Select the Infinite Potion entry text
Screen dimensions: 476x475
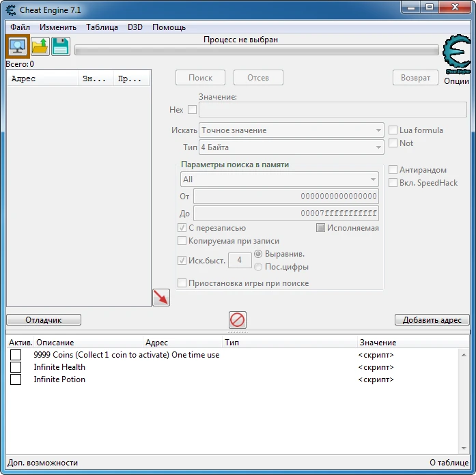click(59, 379)
